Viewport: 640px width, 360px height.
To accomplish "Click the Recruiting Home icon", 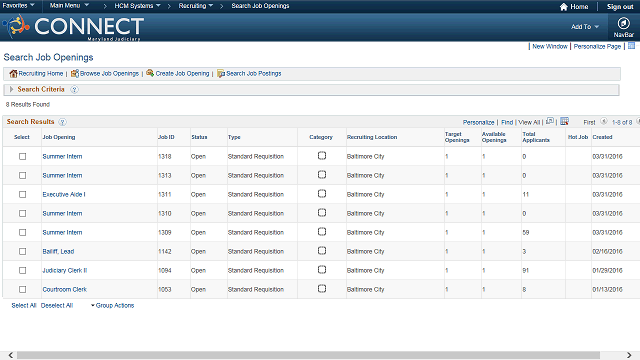I will (x=13, y=73).
